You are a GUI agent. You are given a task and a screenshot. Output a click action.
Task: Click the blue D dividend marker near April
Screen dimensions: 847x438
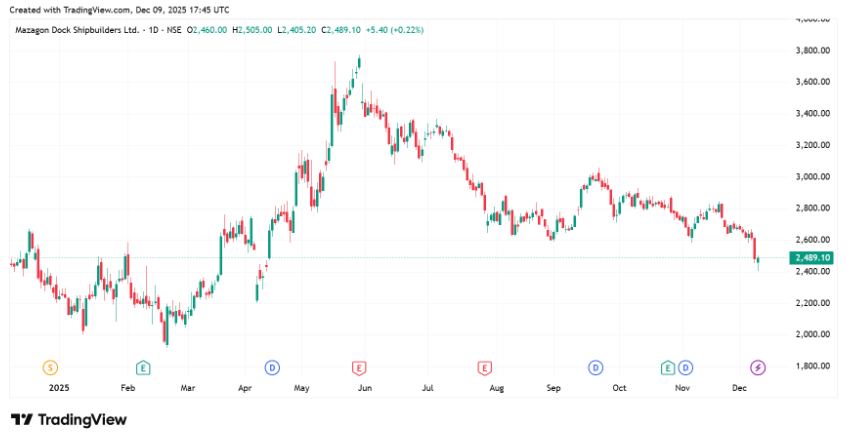tap(271, 367)
